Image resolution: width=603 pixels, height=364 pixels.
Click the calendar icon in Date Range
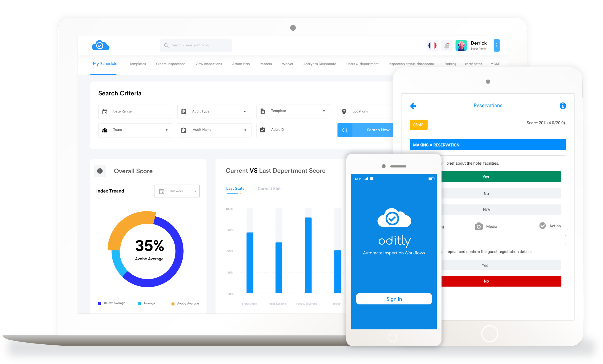click(105, 112)
